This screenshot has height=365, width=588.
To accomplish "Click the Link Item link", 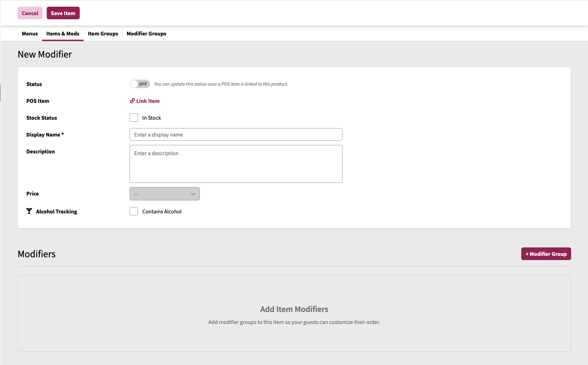I will pos(148,101).
